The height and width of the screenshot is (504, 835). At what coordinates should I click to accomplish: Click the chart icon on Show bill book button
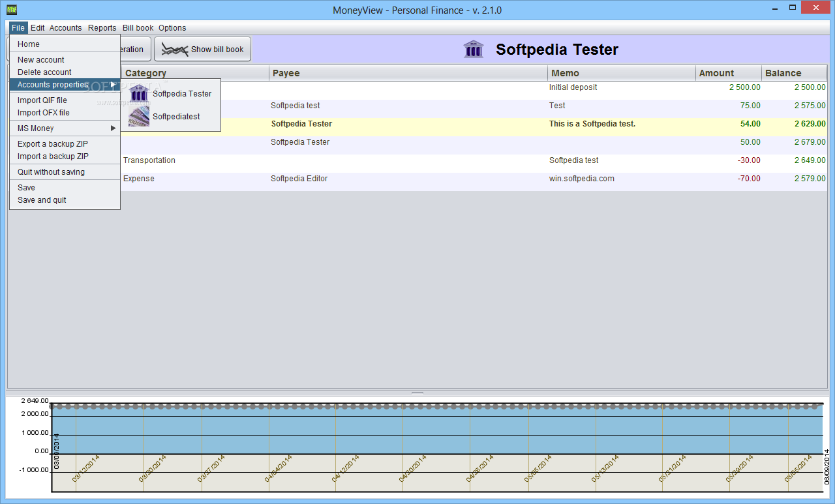tap(175, 49)
